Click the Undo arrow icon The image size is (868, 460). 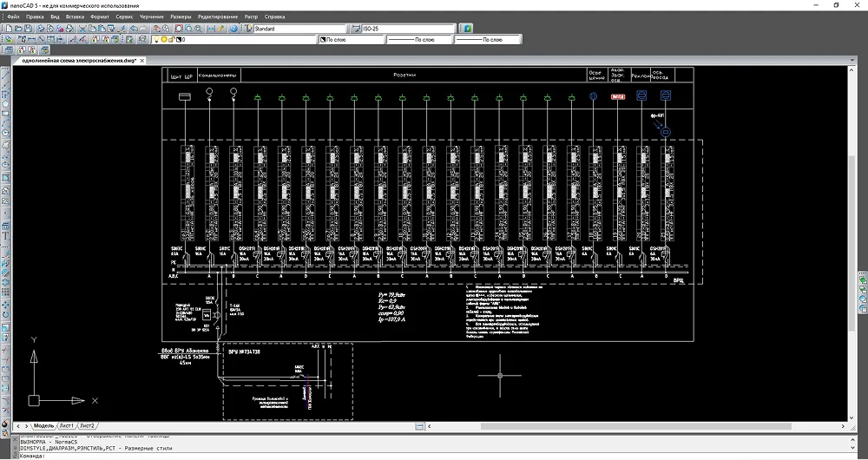tap(134, 29)
